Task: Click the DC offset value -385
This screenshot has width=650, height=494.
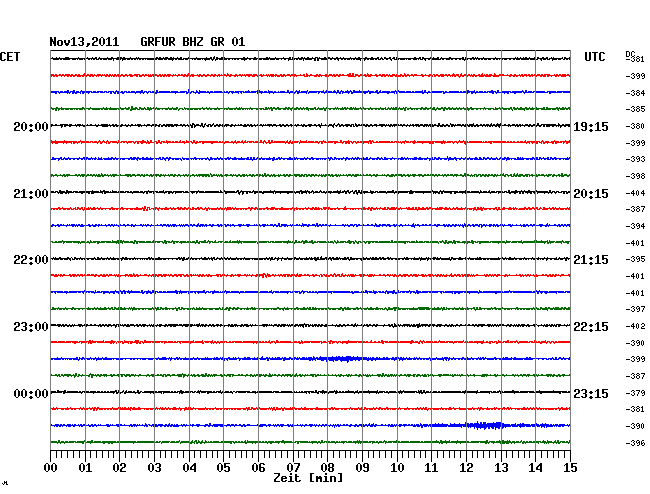Action: click(x=635, y=109)
